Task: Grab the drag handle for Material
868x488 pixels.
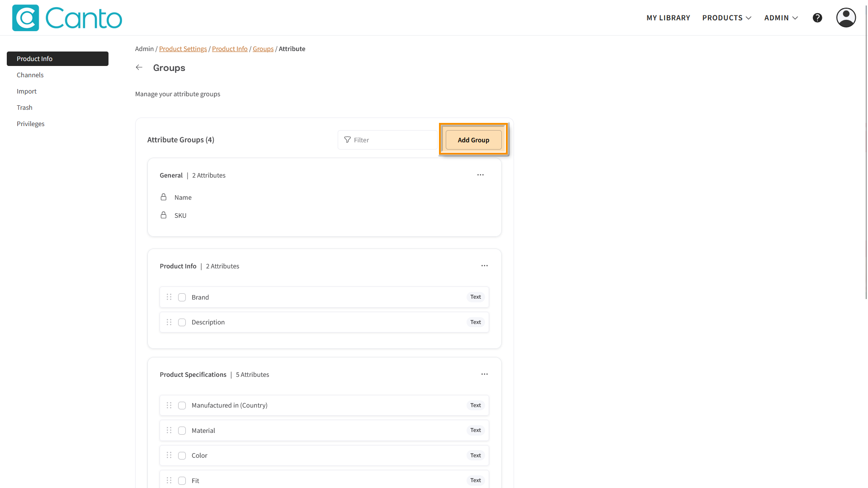Action: click(x=169, y=430)
